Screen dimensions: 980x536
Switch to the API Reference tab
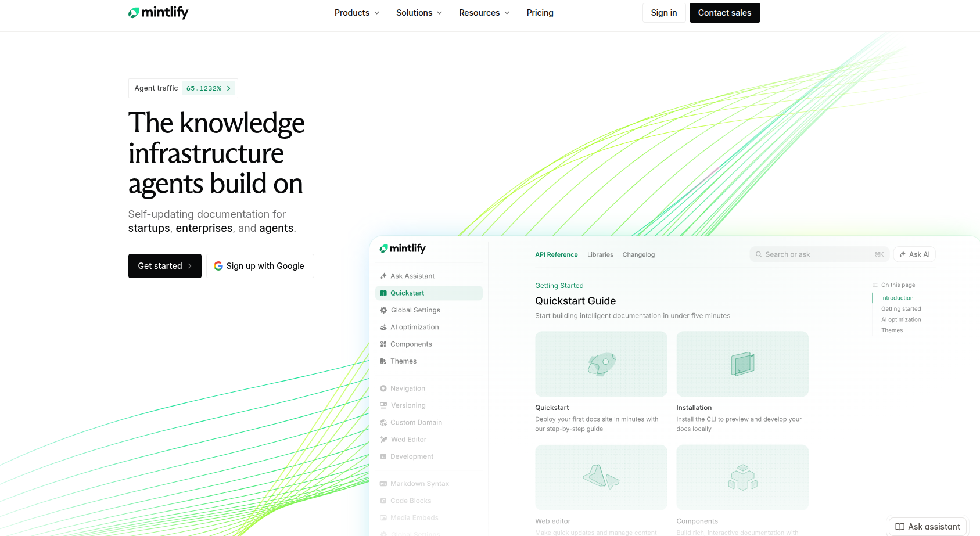click(557, 255)
